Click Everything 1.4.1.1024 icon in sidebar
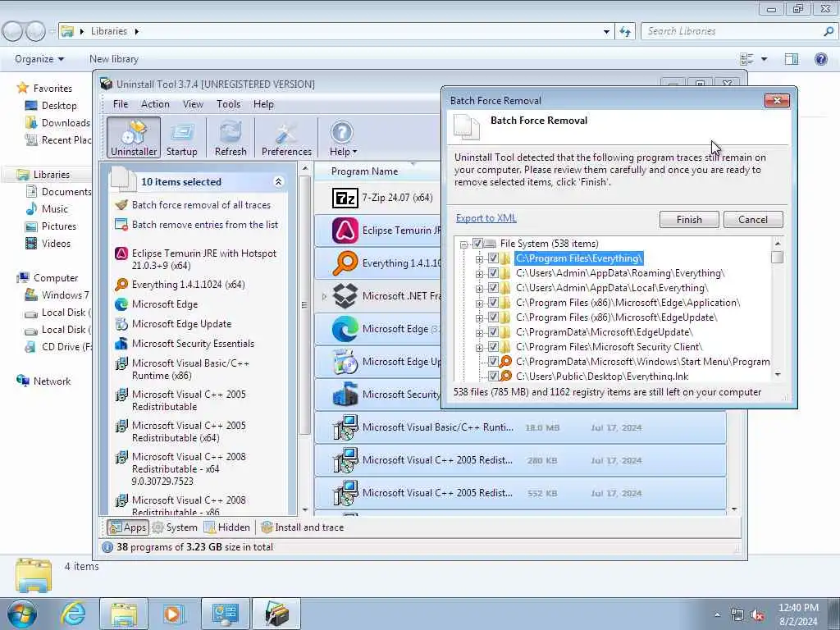 pos(121,285)
